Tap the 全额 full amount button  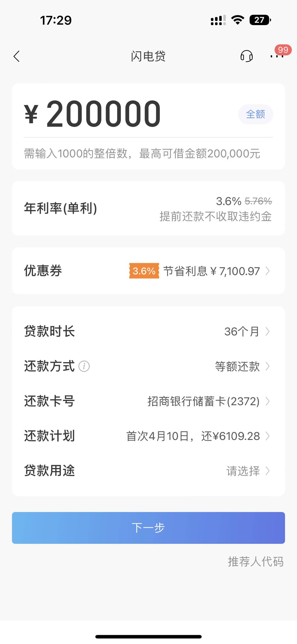255,114
